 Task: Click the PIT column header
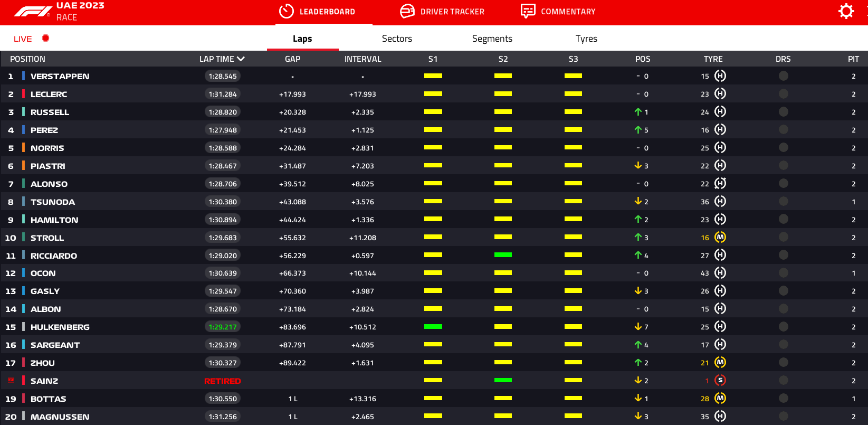[x=853, y=59]
